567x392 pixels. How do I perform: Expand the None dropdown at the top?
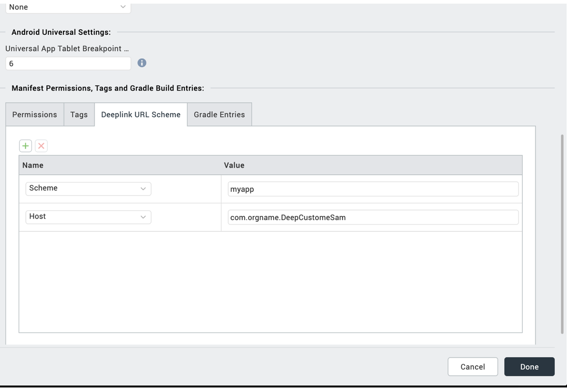click(68, 7)
